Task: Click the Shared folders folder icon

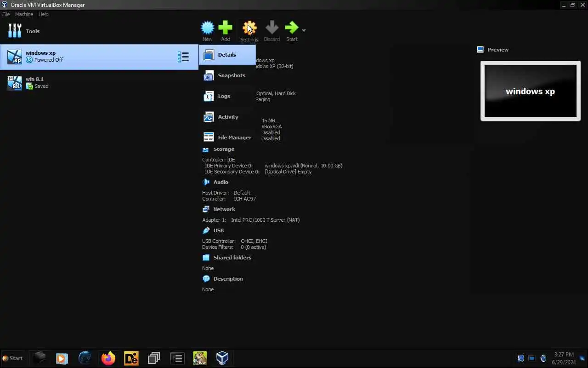Action: pos(206,258)
